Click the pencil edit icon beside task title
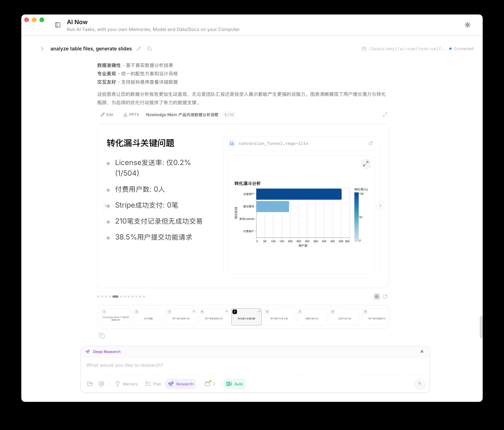The width and height of the screenshot is (504, 430). 138,49
